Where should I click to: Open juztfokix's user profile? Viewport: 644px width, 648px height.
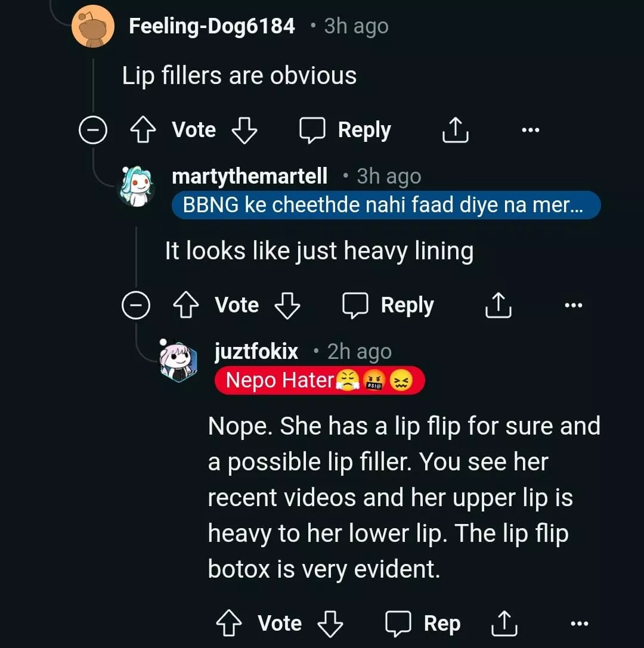click(256, 351)
